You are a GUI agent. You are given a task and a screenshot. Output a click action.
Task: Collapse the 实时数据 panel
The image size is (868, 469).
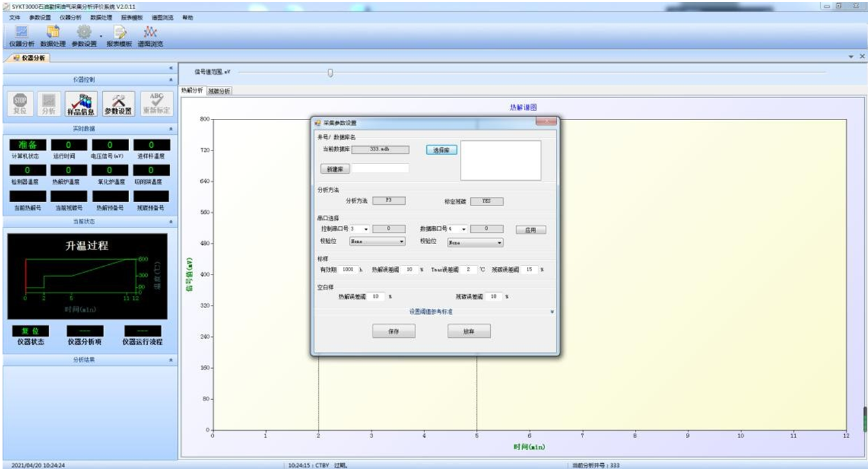click(170, 129)
